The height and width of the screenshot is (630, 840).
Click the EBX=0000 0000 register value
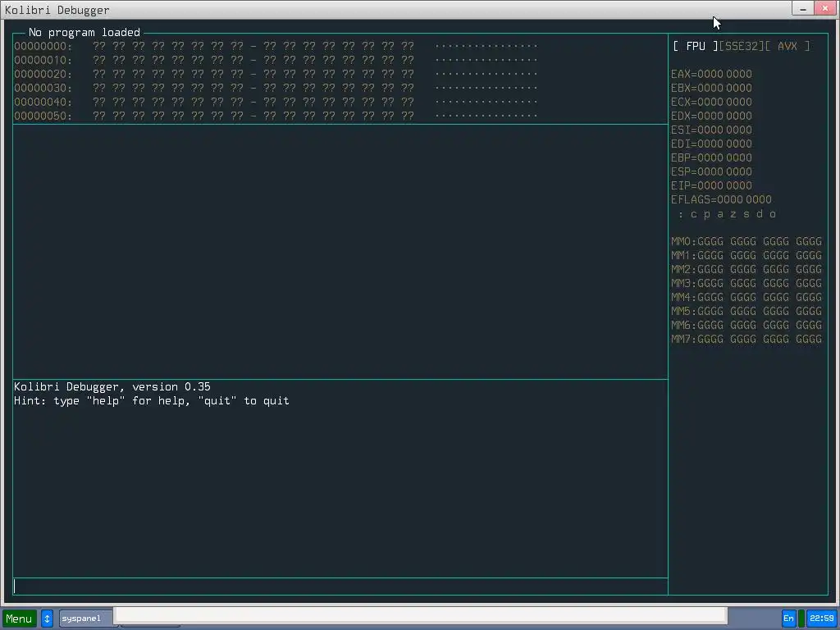pos(711,88)
